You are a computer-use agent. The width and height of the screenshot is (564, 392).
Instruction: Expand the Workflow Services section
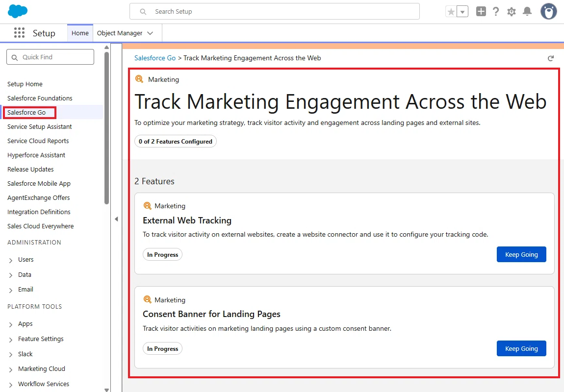coord(11,385)
